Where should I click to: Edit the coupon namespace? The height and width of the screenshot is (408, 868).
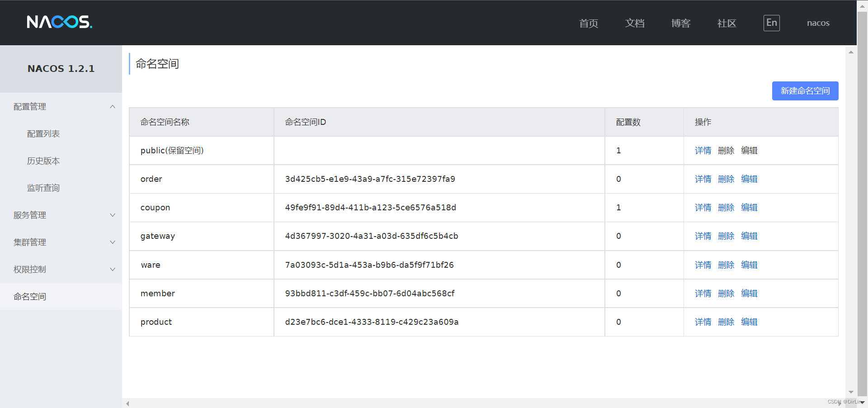coord(749,208)
